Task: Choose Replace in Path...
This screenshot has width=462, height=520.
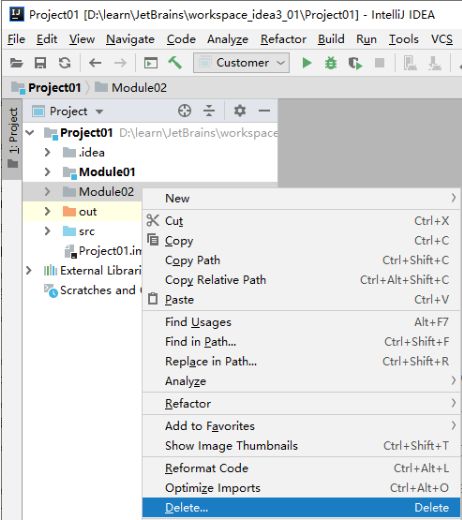Action: (301, 361)
